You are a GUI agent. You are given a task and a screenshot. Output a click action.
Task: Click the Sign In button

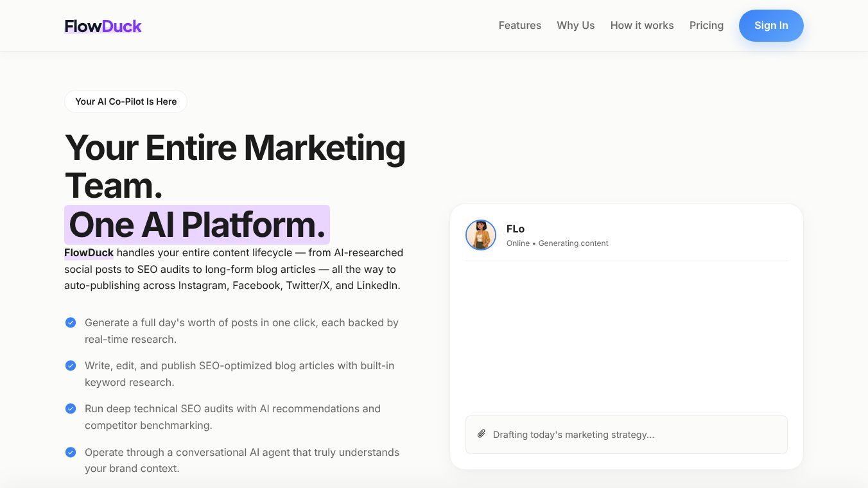(x=771, y=26)
